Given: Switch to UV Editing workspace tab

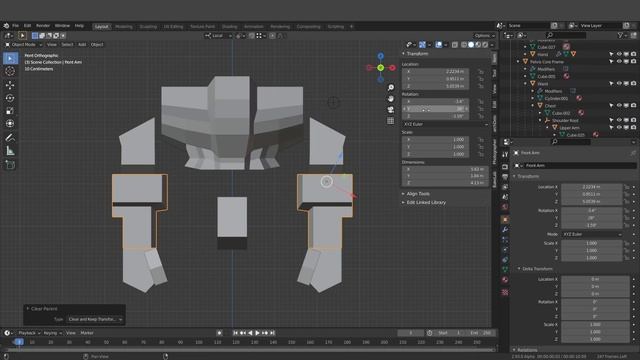Looking at the screenshot, I should (x=173, y=27).
